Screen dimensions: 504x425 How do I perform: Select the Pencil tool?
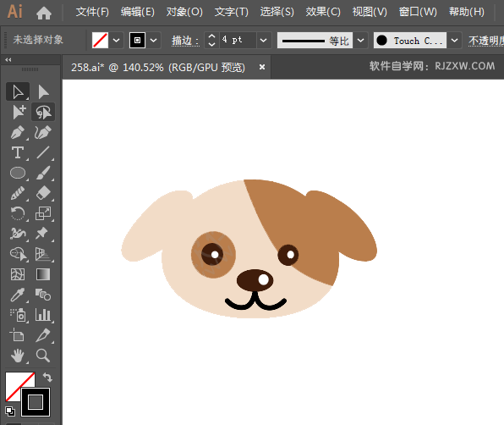point(18,193)
